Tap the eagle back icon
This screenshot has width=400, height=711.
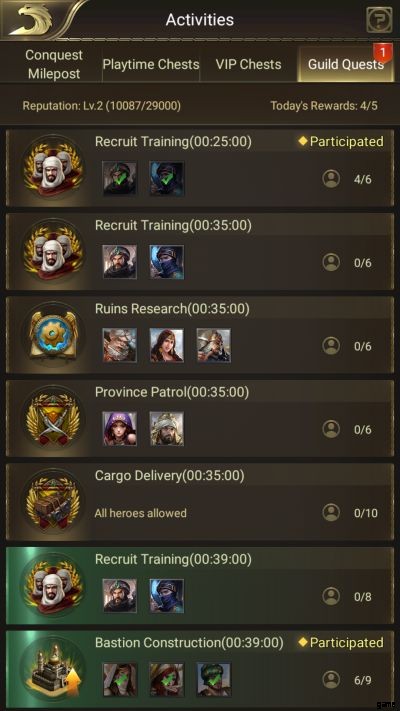(x=31, y=20)
